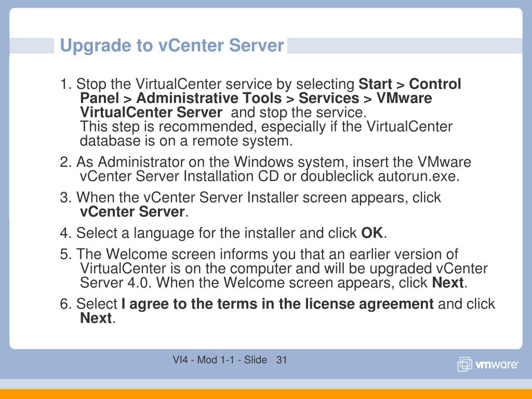Click the orange bar at slide bottom

pos(266,394)
